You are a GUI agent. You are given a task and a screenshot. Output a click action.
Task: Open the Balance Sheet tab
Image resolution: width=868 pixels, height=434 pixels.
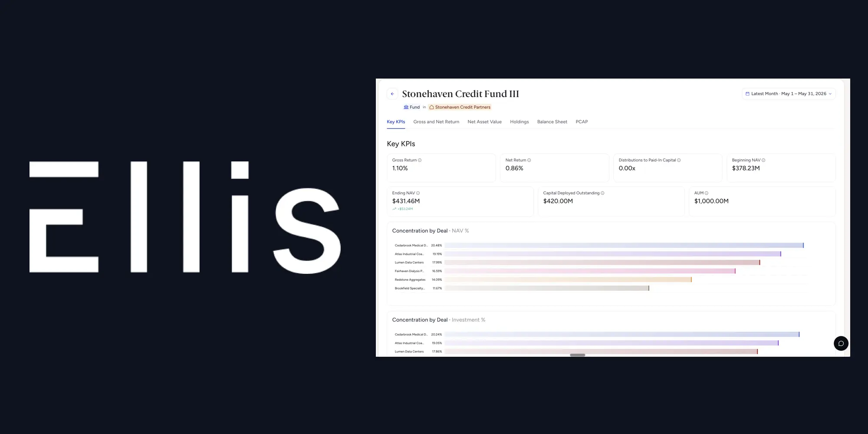[552, 122]
